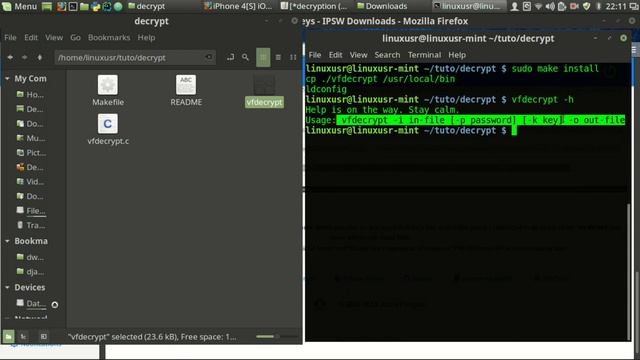Open View menu in decrypt file manager
The image size is (640, 360).
pyautogui.click(x=54, y=37)
